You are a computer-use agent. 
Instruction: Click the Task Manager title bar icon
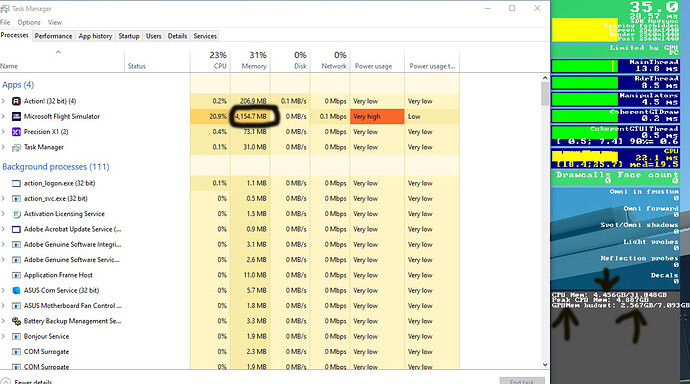(x=5, y=9)
